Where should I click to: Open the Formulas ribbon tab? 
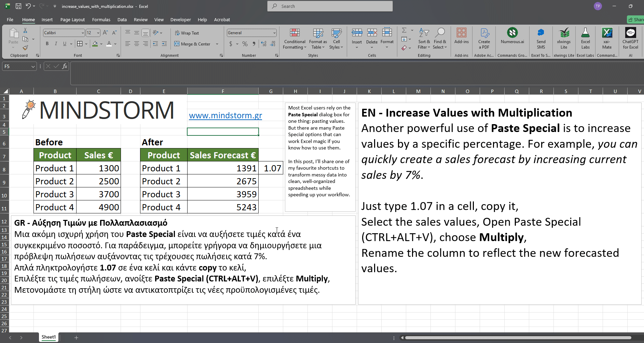[x=101, y=20]
